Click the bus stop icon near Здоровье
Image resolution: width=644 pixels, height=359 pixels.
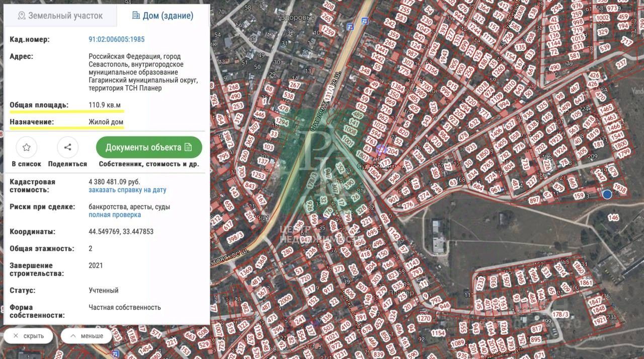(351, 27)
